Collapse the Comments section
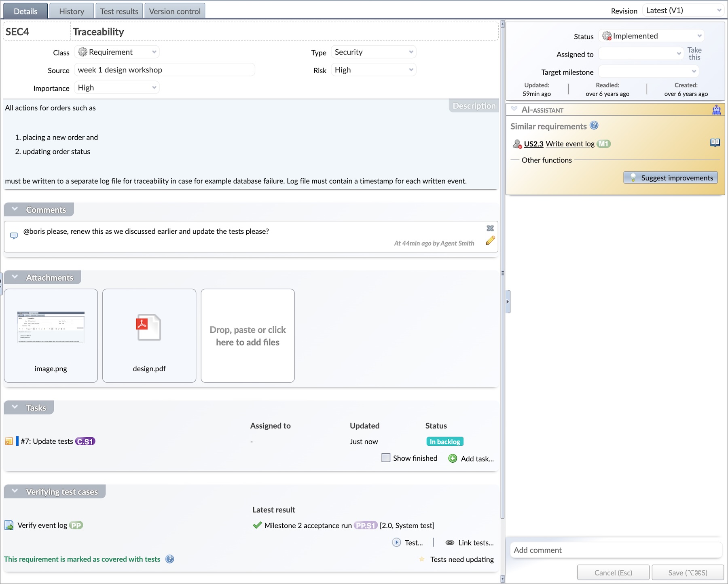728x584 pixels. pos(15,209)
